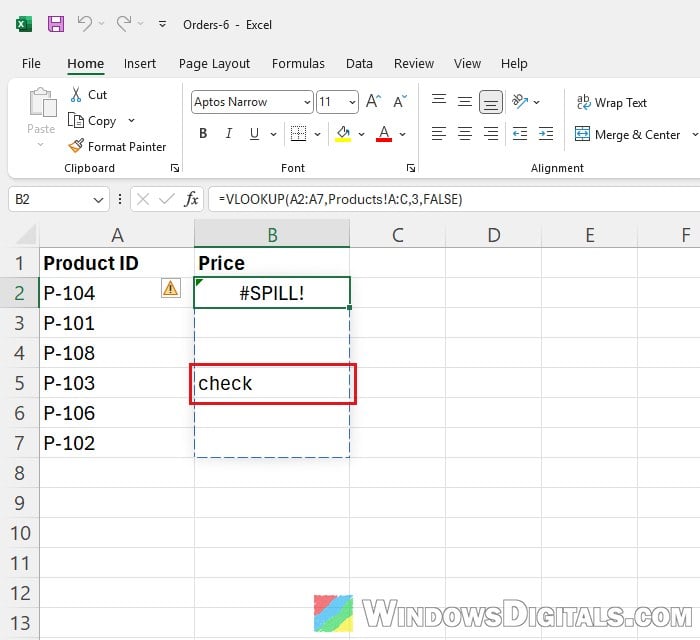This screenshot has height=640, width=700.
Task: Select column A header
Action: (x=117, y=235)
